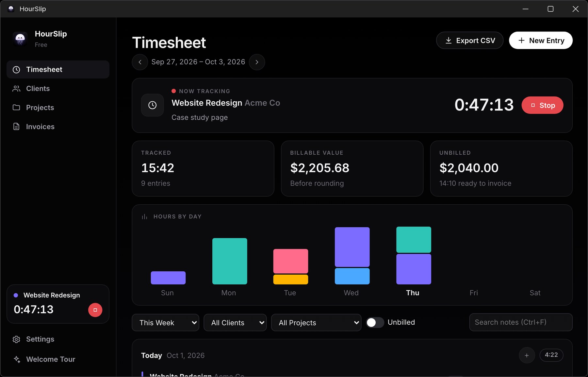Click the blue segment of Wednesday's bar
Image resolution: width=588 pixels, height=377 pixels.
click(352, 276)
